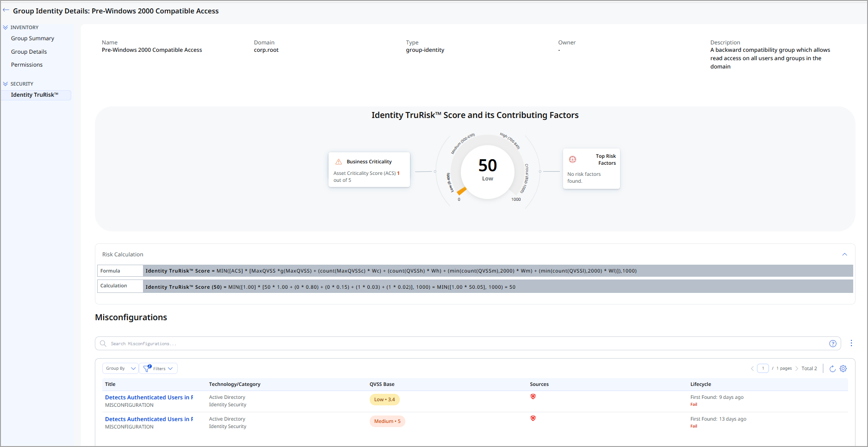The height and width of the screenshot is (447, 868).
Task: Click the Top Risk Factors icon
Action: tap(572, 160)
